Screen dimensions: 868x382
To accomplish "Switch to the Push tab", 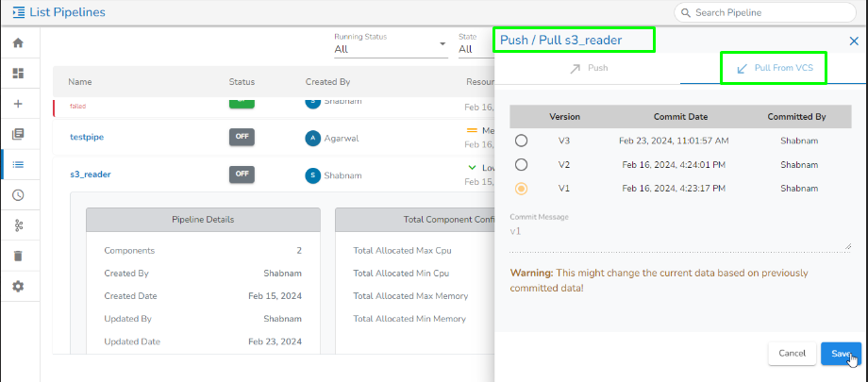I will tap(588, 68).
